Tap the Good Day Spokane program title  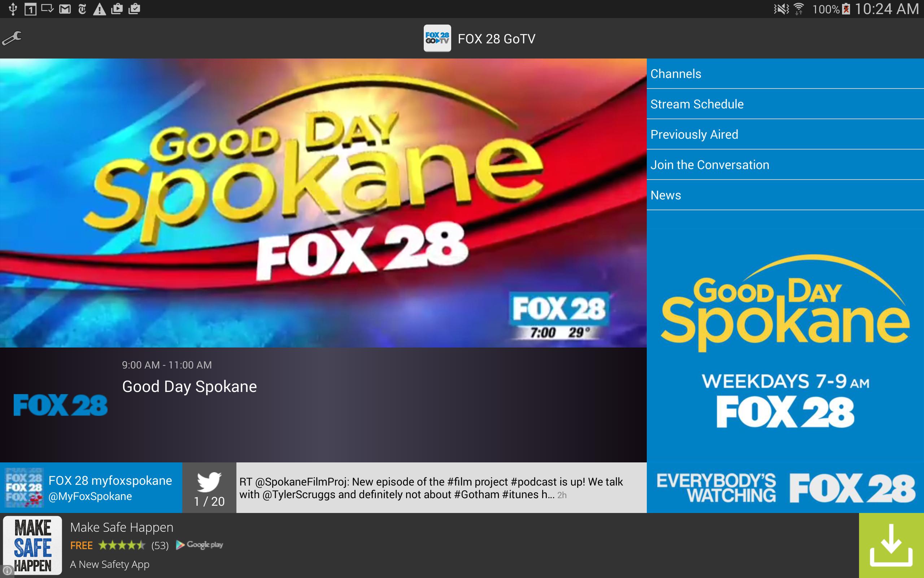(189, 387)
